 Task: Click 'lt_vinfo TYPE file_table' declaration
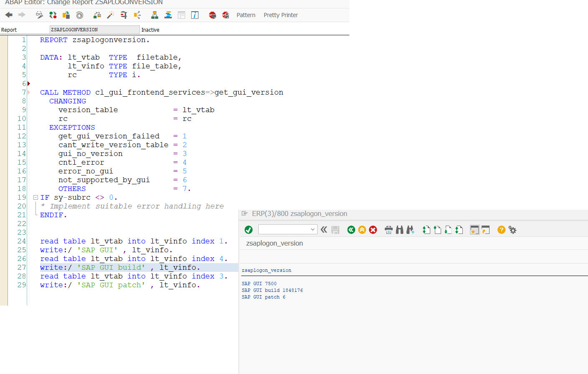(124, 66)
